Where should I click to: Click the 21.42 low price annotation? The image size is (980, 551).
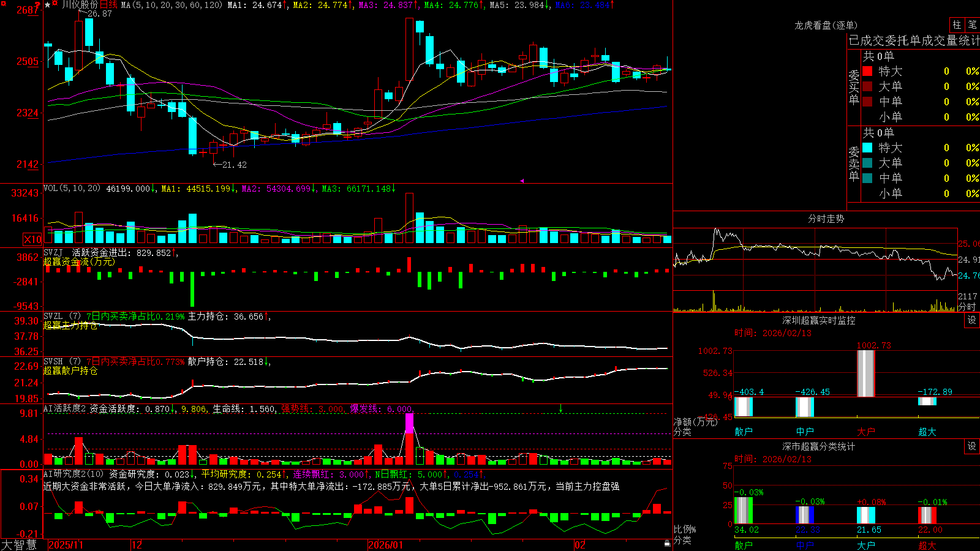pyautogui.click(x=235, y=165)
